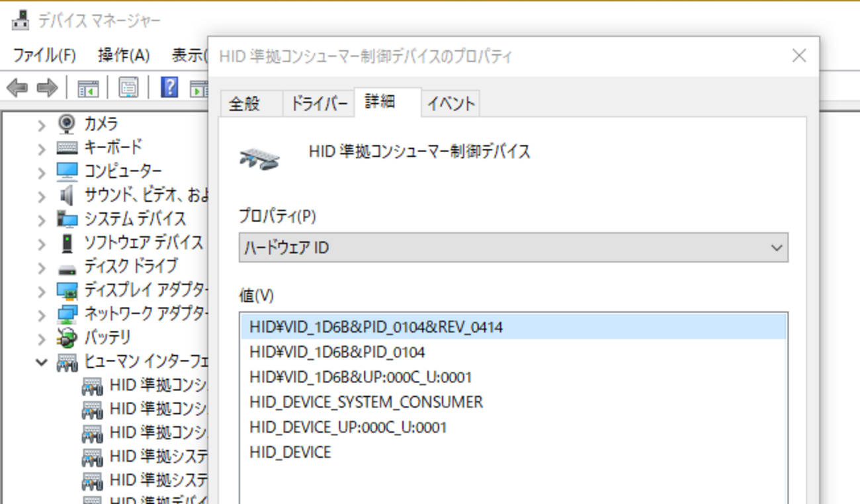
Task: Select the バッテリ battery icon in the tree
Action: [x=67, y=338]
